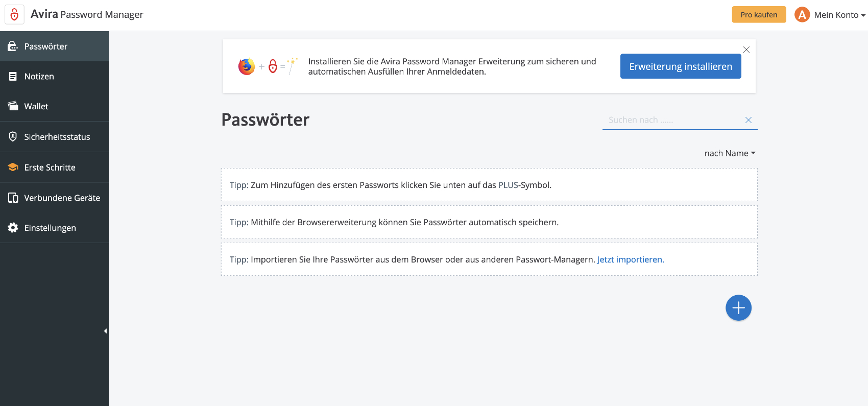Screen dimensions: 868x406
Task: Focus the Suchen nach search field
Action: tap(672, 120)
